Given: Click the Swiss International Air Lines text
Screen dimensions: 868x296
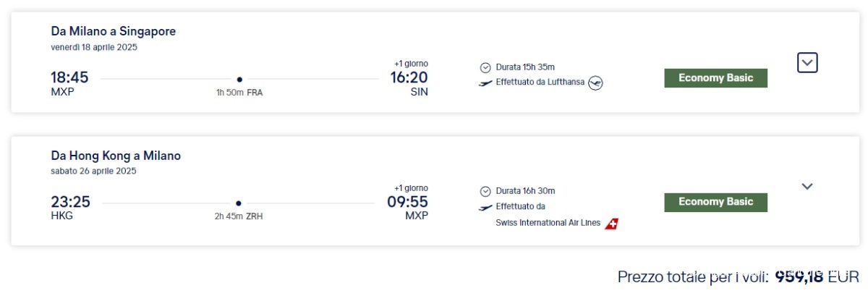Looking at the screenshot, I should pos(548,223).
